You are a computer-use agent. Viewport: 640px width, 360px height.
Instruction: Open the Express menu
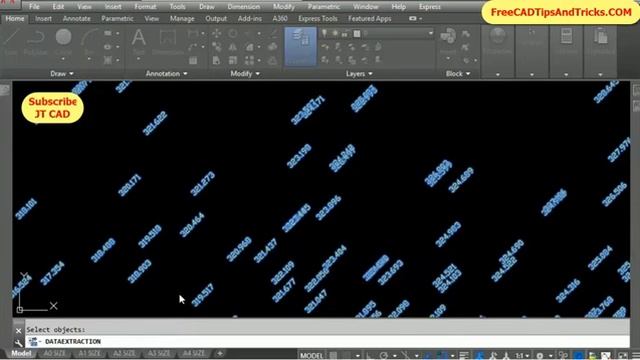coord(430,7)
